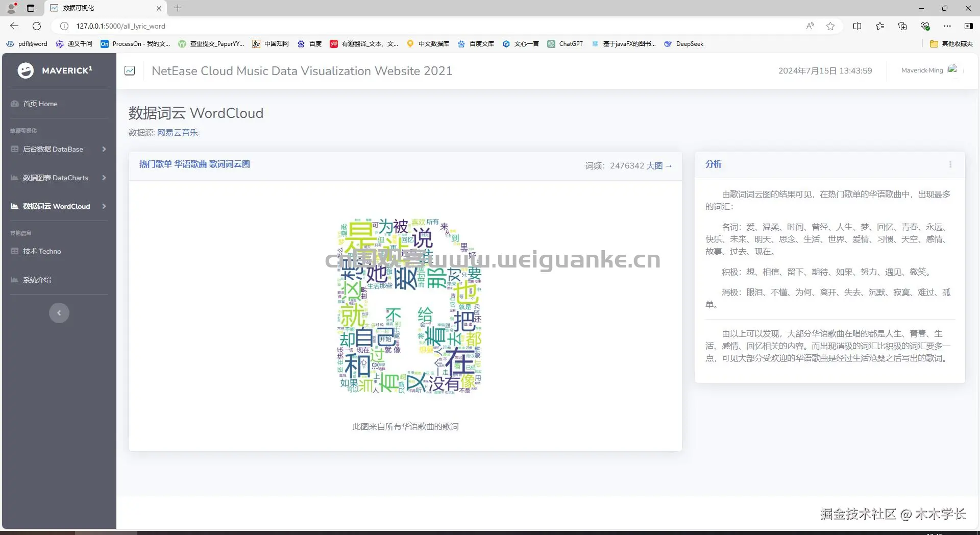The image size is (980, 535).
Task: Expand the DataBase chevron arrow
Action: click(x=104, y=149)
